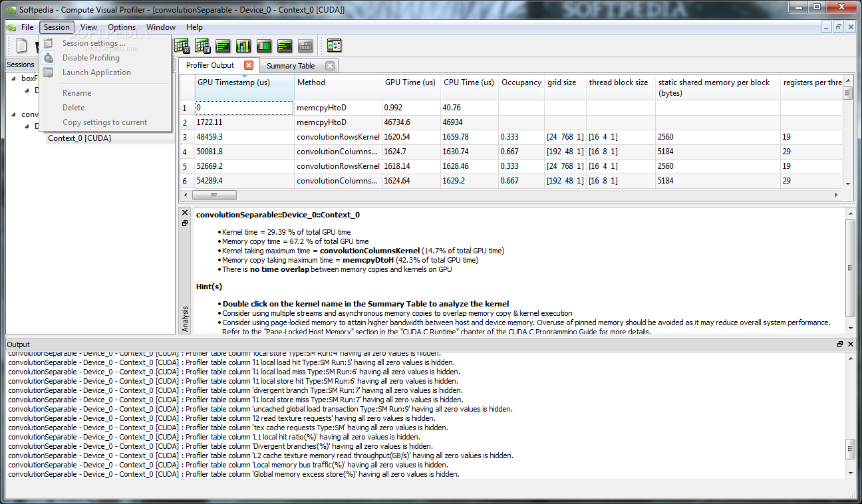Click the Output panel scrollbar up arrow
The height and width of the screenshot is (504, 862).
[x=850, y=358]
